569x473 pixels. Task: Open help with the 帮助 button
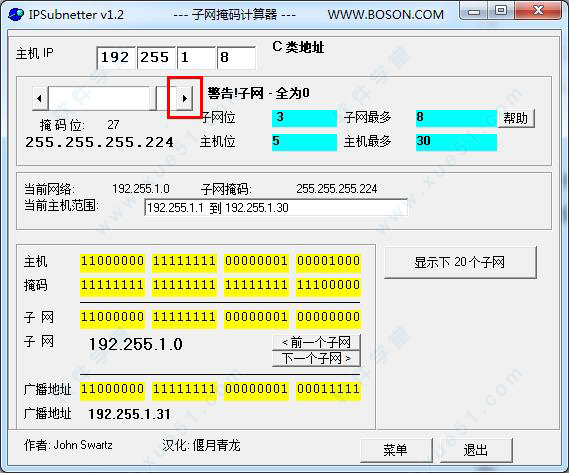(x=516, y=118)
